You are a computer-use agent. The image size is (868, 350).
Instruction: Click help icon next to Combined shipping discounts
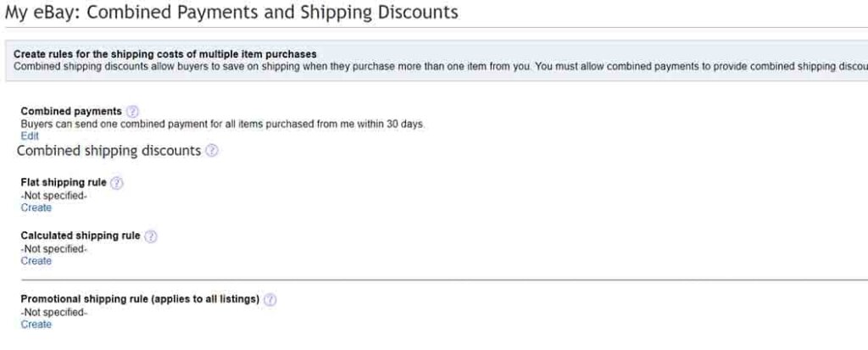(x=211, y=151)
